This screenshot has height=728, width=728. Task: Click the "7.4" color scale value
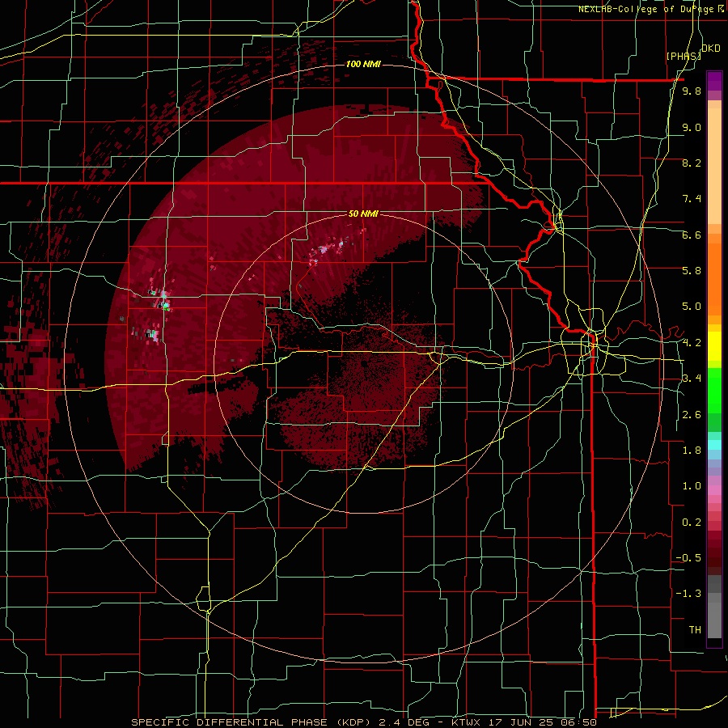(692, 199)
